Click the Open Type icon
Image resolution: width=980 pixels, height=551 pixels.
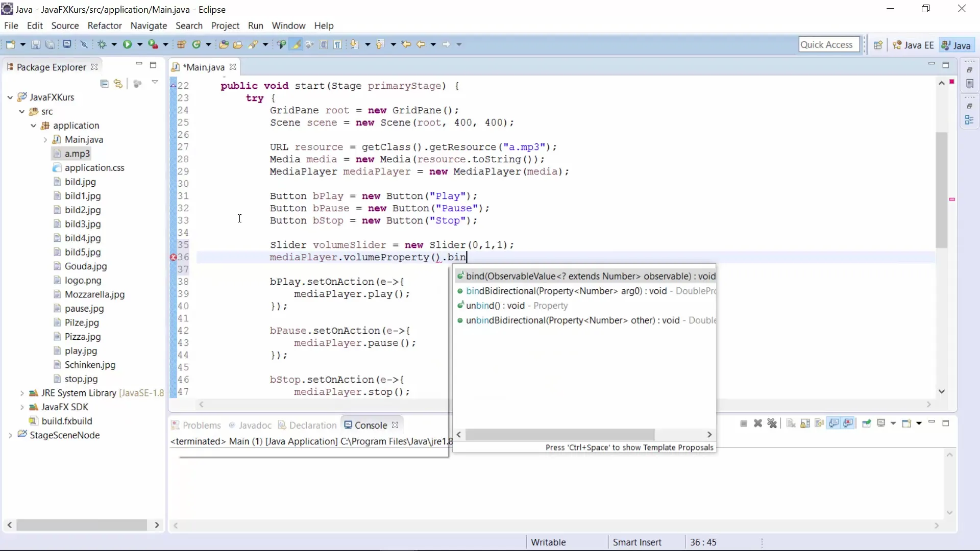click(224, 44)
